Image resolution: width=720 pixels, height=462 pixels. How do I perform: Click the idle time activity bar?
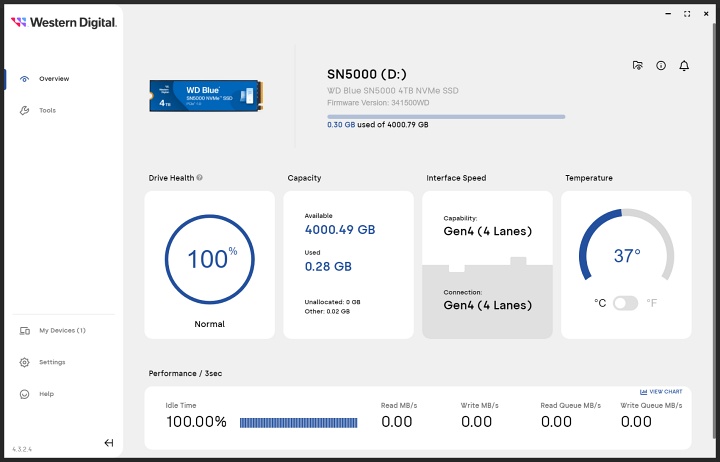298,423
